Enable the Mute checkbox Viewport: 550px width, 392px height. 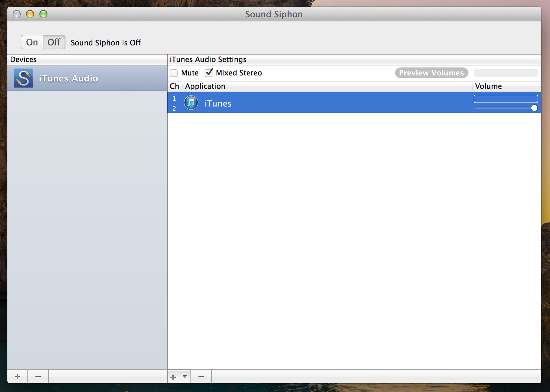[x=174, y=73]
